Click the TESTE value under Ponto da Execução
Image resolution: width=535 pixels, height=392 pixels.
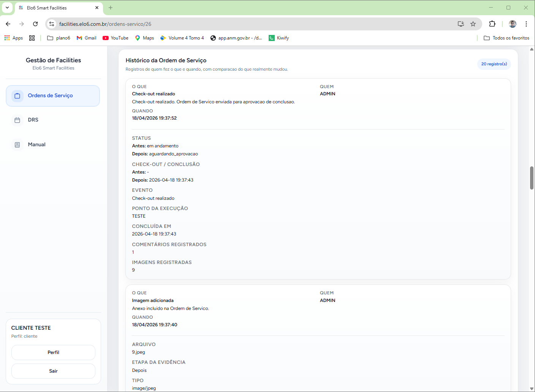click(x=139, y=216)
